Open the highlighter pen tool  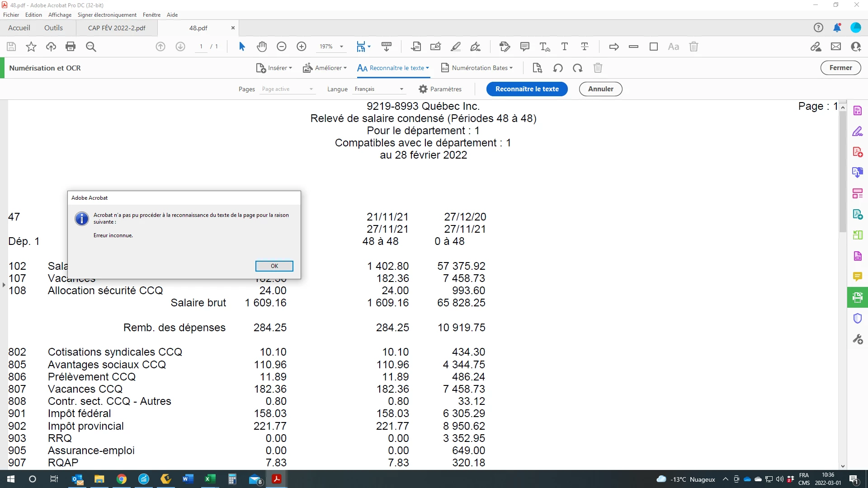pyautogui.click(x=456, y=47)
